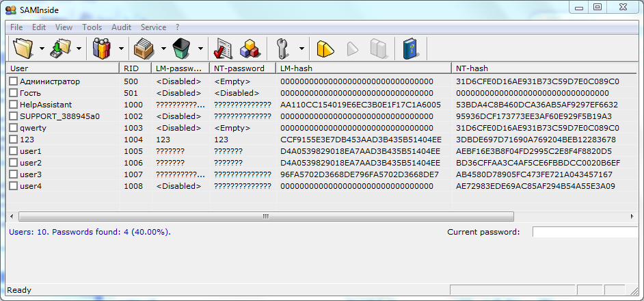The height and width of the screenshot is (301, 644).
Task: Open the Edit menu
Action: click(x=39, y=27)
